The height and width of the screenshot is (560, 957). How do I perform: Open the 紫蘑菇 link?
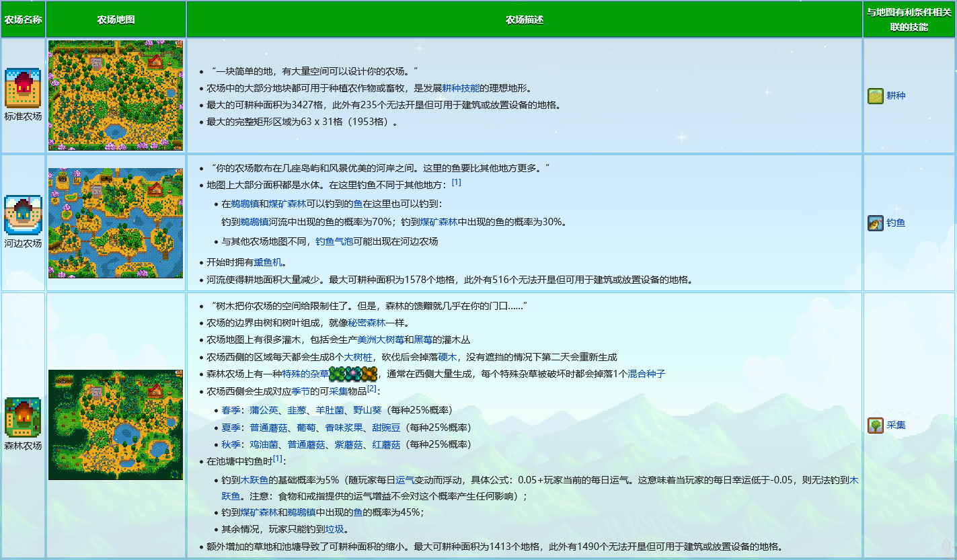(348, 444)
